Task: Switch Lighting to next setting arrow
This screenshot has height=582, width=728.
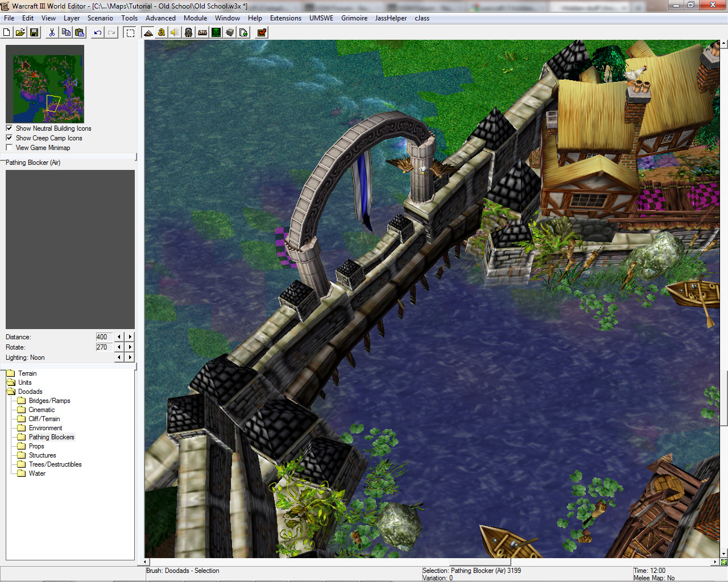Action: tap(130, 357)
